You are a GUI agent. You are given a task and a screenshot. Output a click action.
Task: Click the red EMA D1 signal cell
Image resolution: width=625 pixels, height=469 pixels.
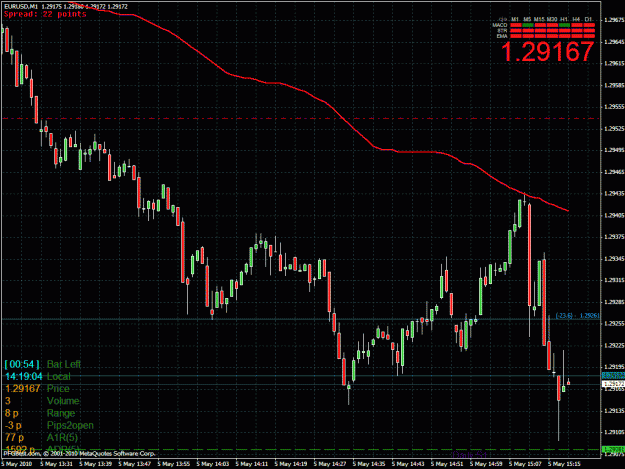click(589, 36)
